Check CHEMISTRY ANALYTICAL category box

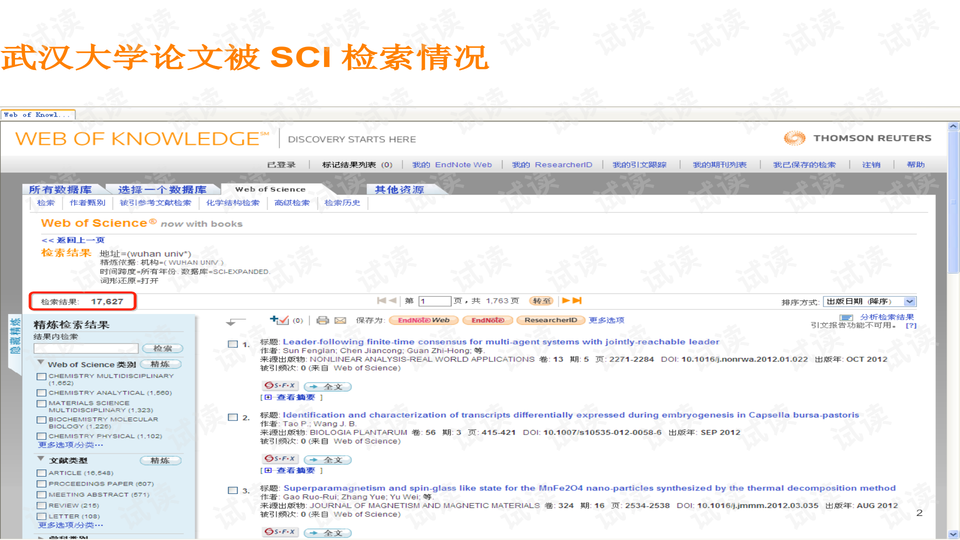(41, 393)
